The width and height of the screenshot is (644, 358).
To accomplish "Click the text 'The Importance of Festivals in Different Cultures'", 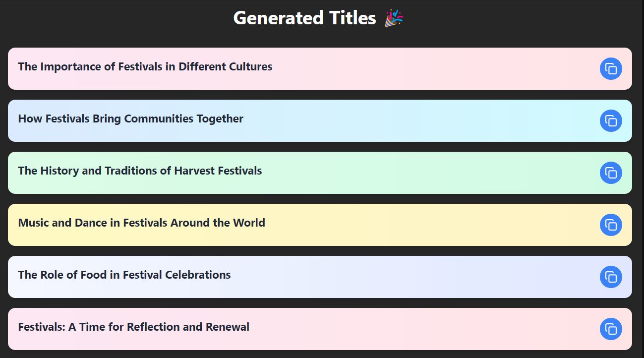I will (145, 66).
